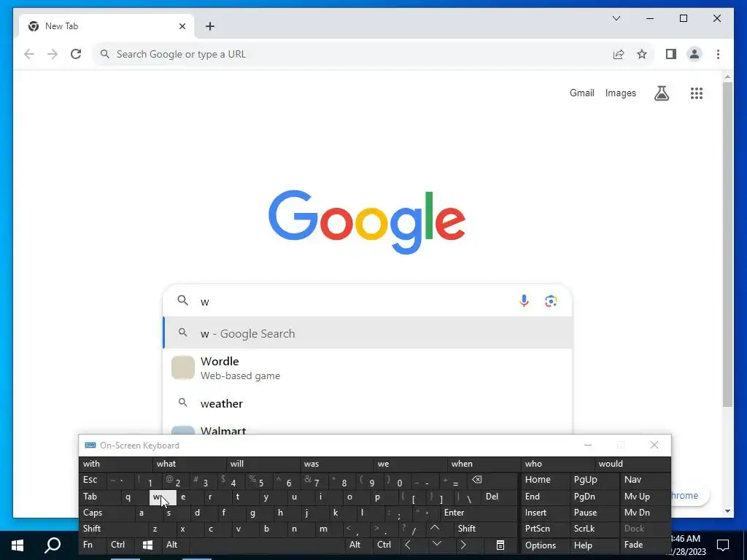The height and width of the screenshot is (560, 747).
Task: Click the down arrow key on On-Screen Keyboard
Action: click(437, 545)
